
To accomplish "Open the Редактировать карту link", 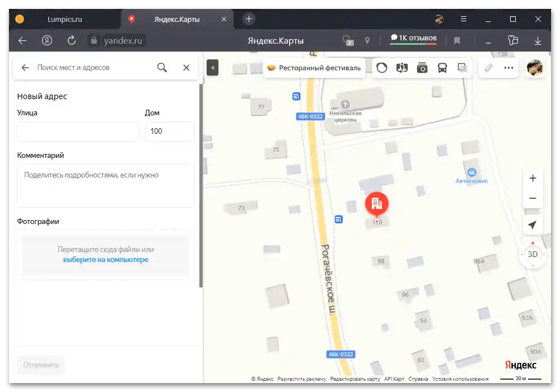I will 355,379.
